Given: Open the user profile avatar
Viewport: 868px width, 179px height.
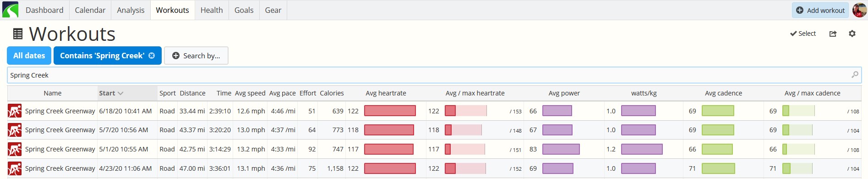Looking at the screenshot, I should (x=859, y=10).
